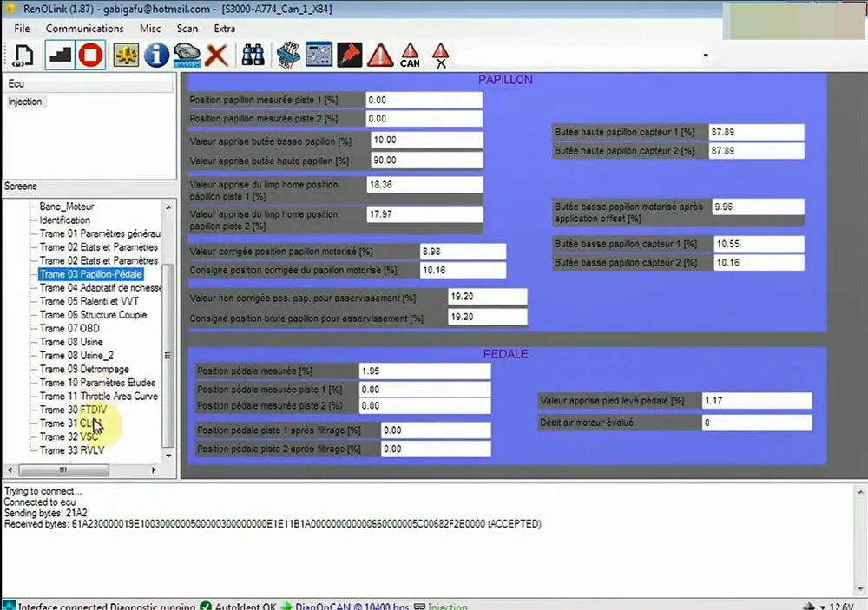Click the log panel scroll up arrow
The image size is (868, 610).
(x=860, y=491)
